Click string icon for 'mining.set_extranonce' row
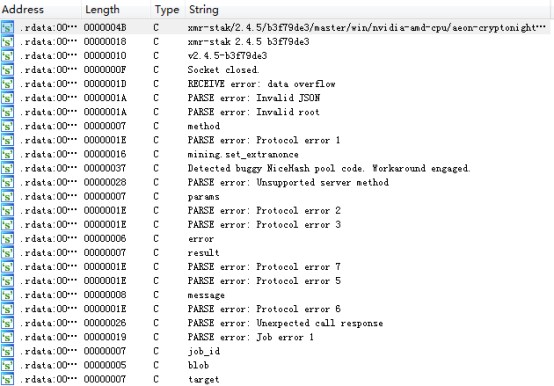 click(x=7, y=154)
